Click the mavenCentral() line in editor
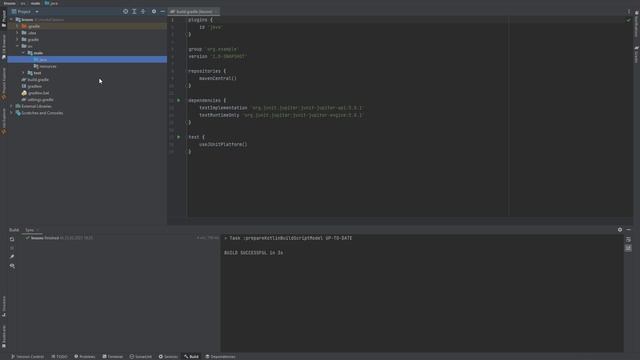Image resolution: width=640 pixels, height=360 pixels. tap(218, 78)
